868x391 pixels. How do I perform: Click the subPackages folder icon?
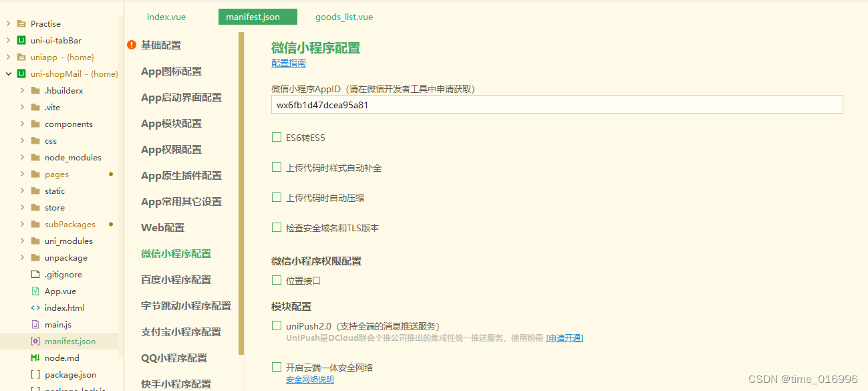tap(35, 224)
